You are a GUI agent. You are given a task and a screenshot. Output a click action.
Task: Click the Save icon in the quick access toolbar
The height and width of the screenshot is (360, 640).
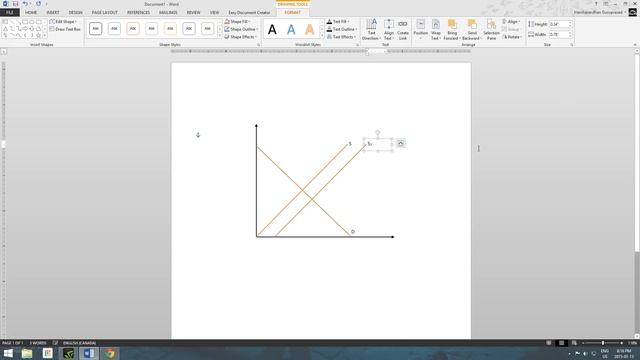(x=16, y=4)
